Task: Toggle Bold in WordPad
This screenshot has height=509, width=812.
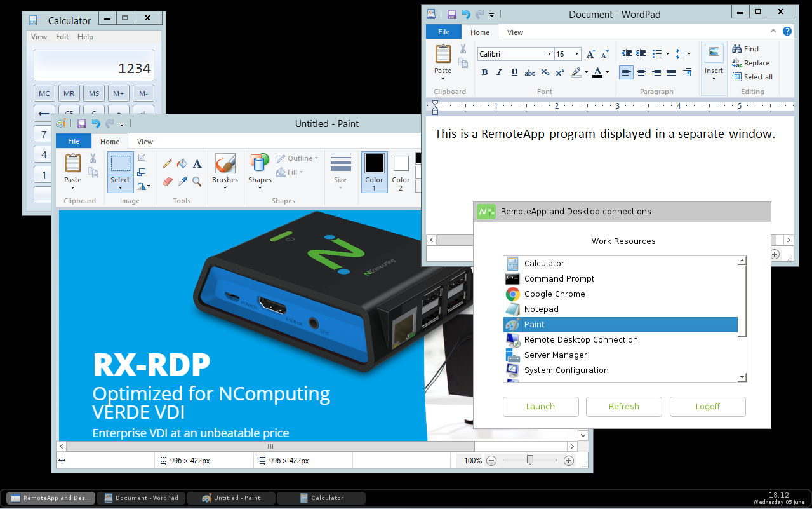Action: click(484, 72)
